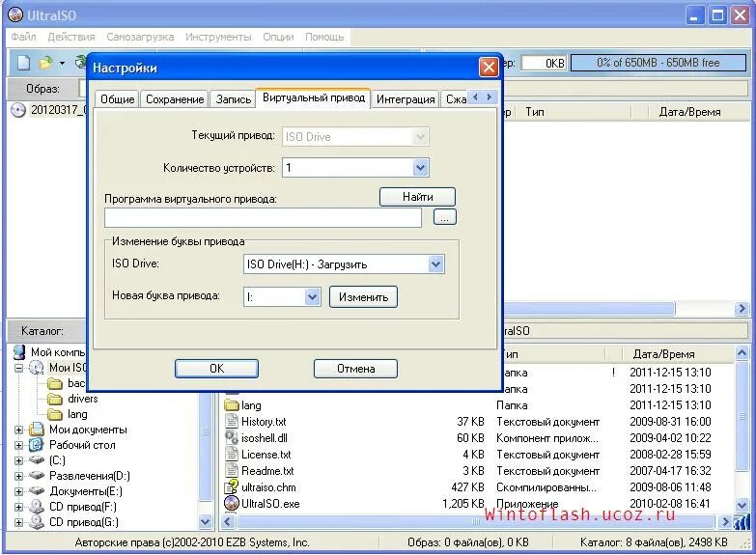
Task: Click the lang folder icon in file list
Action: (x=232, y=405)
